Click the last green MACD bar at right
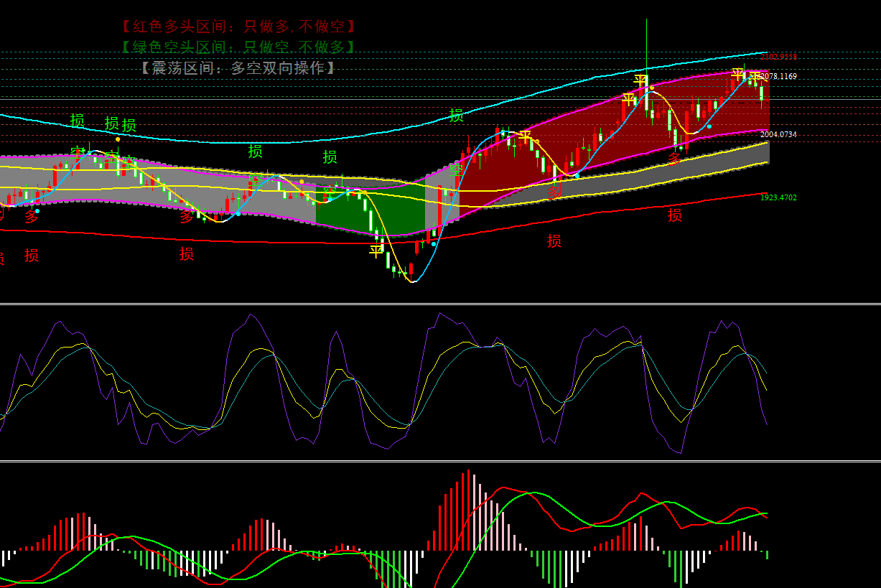The image size is (881, 588). (x=767, y=555)
